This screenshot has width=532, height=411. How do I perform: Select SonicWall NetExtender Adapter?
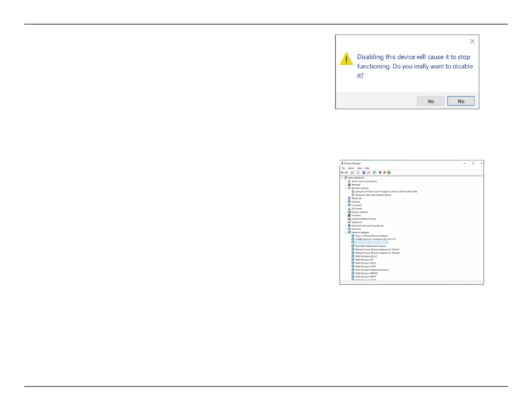pyautogui.click(x=370, y=246)
